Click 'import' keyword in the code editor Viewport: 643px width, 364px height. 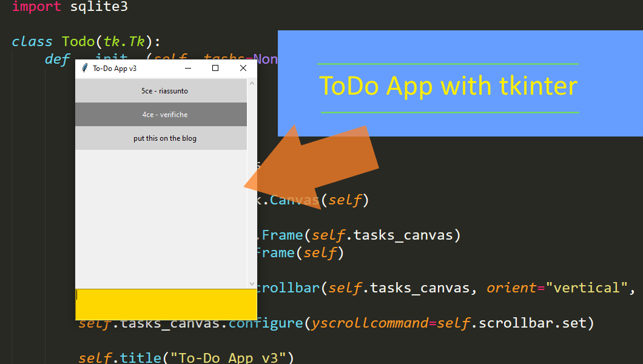[36, 6]
